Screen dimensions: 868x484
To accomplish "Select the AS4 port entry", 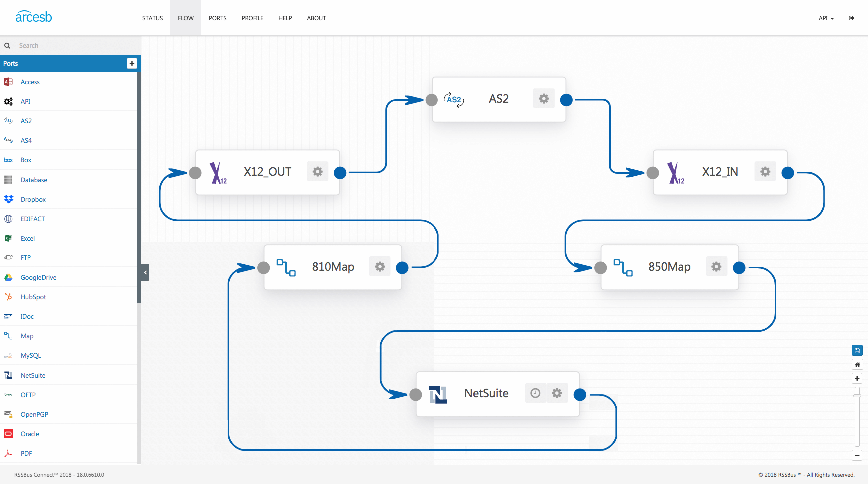I will click(68, 140).
